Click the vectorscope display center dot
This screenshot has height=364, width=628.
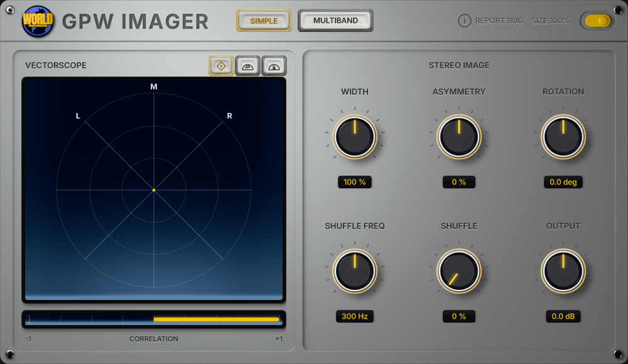pos(154,190)
